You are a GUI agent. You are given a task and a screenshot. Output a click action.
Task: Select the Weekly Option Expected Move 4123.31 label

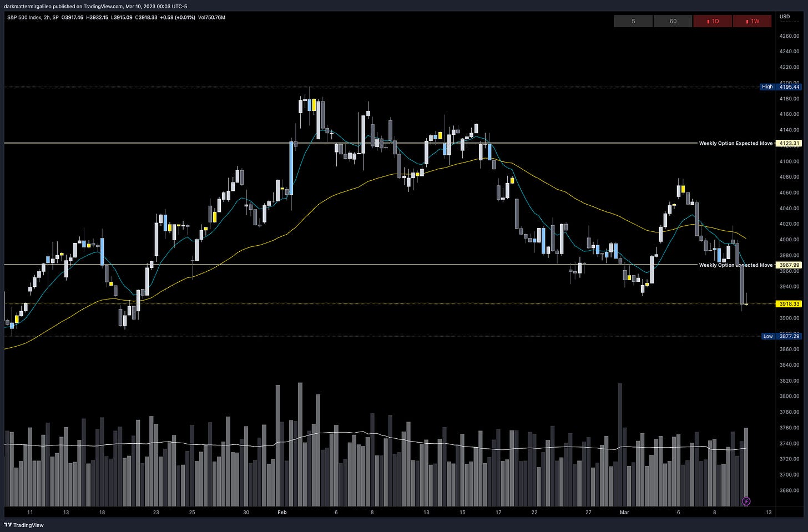(750, 143)
